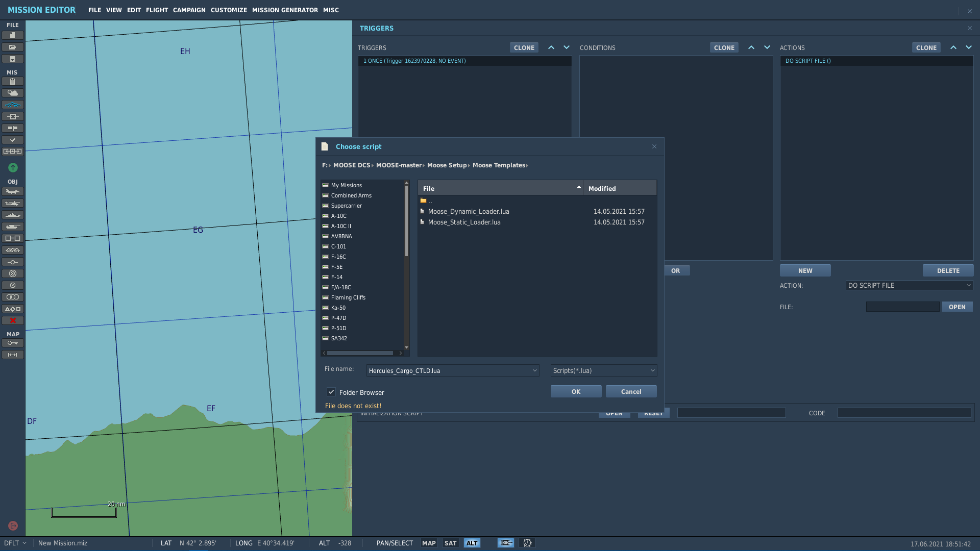Uncheck the Folder Browser checkbox

coord(331,392)
